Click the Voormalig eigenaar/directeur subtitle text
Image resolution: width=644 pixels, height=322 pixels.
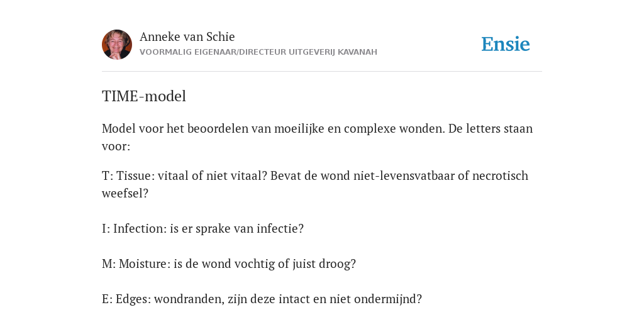[x=258, y=52]
